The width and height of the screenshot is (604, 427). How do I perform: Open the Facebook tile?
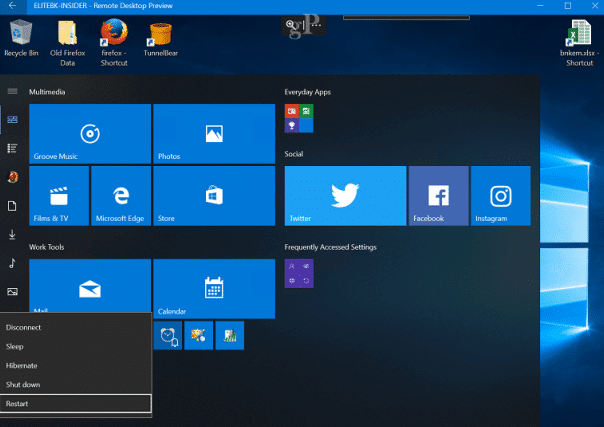point(439,196)
